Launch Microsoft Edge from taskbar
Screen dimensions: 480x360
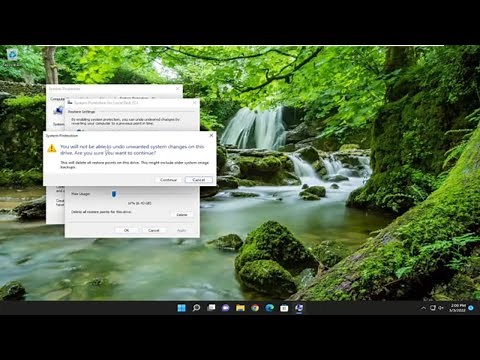(x=270, y=308)
